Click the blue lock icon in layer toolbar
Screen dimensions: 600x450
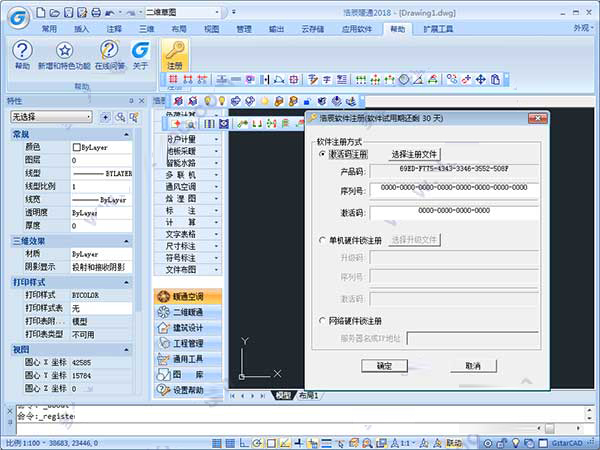(x=307, y=101)
